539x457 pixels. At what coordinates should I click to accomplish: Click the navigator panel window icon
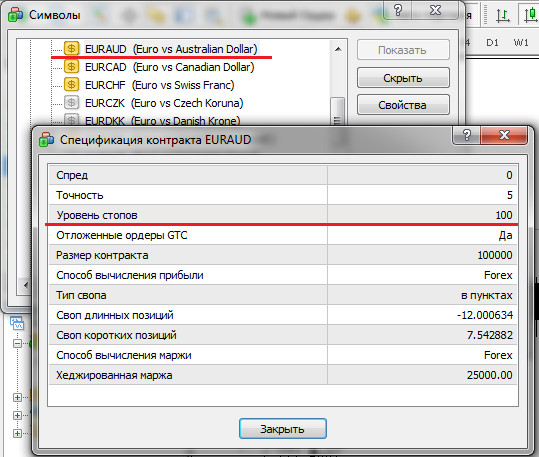pos(16,323)
